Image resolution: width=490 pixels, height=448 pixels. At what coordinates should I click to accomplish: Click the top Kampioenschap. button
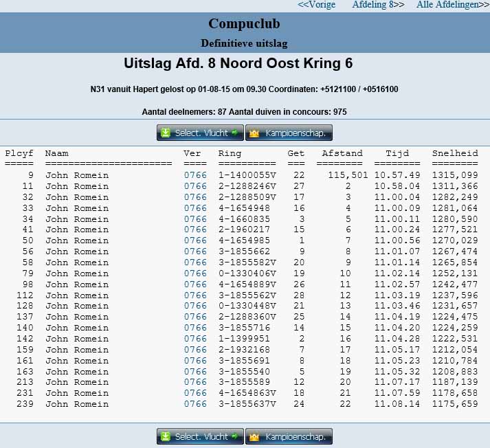click(x=289, y=133)
